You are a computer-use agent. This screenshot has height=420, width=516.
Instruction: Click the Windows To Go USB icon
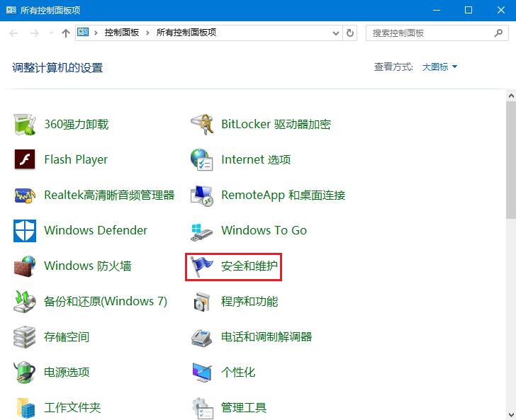(202, 232)
